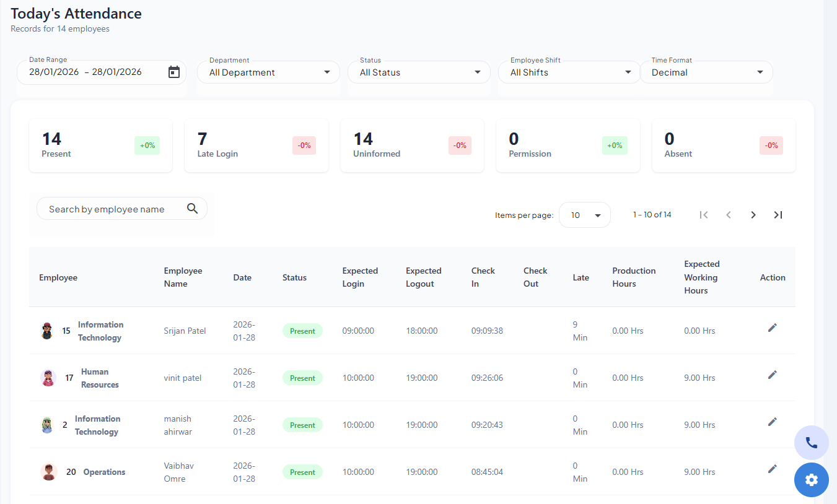Edit Srijan Patel's attendance record
Viewport: 837px width, 504px height.
772,328
